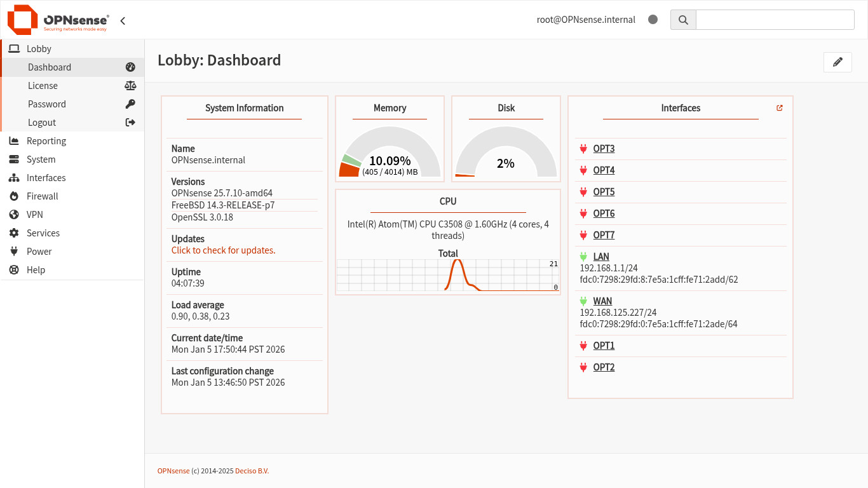Click the red plug icon beside OPT6
Screen dimensions: 868x488
[x=584, y=213]
